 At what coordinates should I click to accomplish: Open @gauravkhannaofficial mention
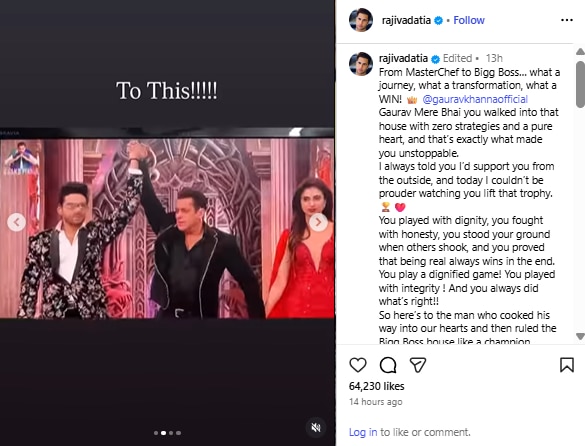click(475, 99)
